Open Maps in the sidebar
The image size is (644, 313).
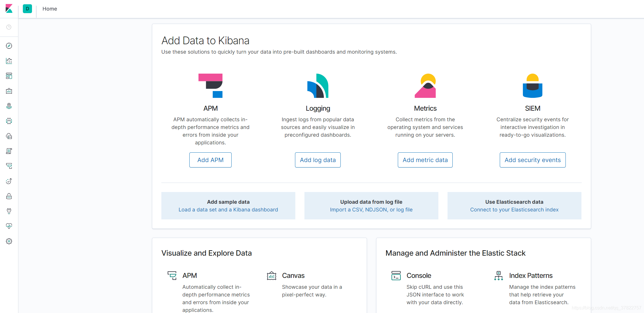pyautogui.click(x=9, y=106)
